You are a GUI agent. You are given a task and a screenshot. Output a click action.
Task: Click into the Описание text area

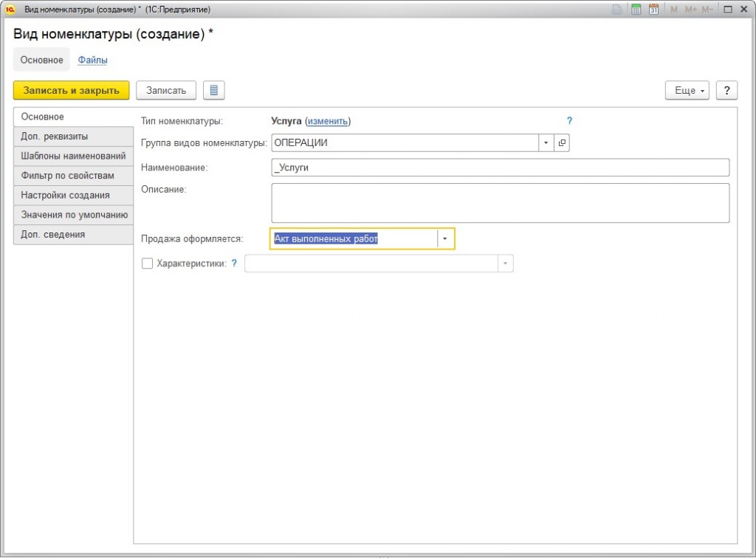tap(500, 203)
